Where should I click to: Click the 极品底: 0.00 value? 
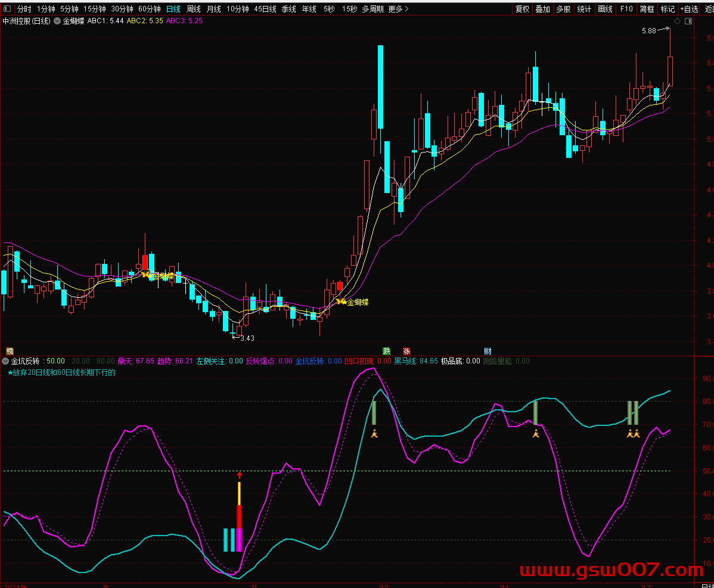pos(460,361)
